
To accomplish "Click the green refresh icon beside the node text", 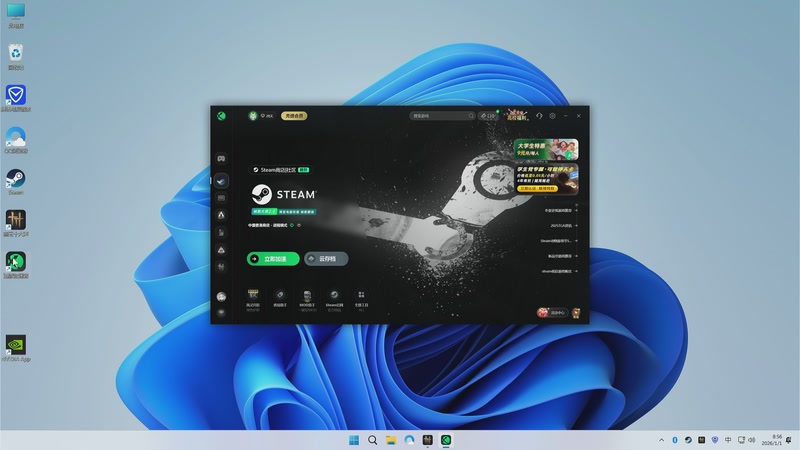I will [292, 225].
